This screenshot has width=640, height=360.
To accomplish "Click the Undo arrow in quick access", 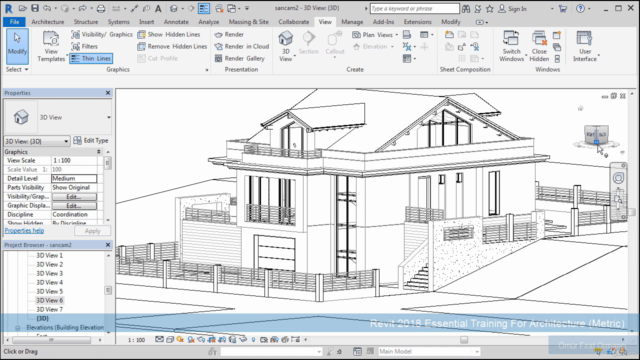I will [47, 8].
